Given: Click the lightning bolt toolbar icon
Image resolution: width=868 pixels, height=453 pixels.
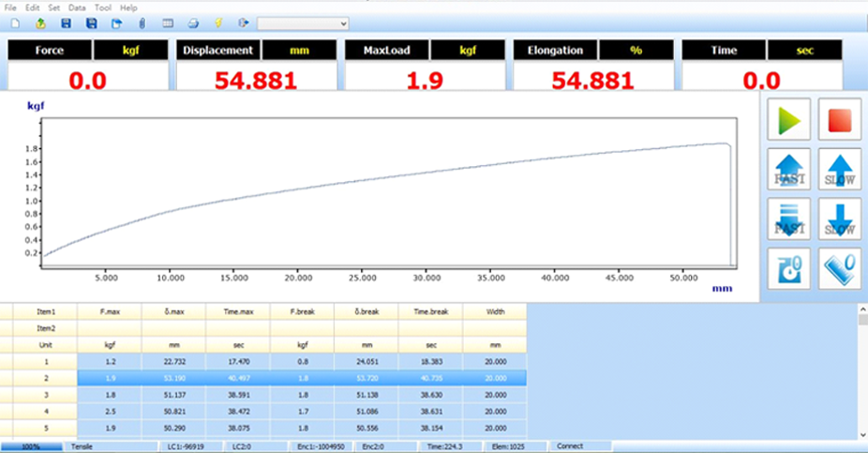Looking at the screenshot, I should pos(218,23).
